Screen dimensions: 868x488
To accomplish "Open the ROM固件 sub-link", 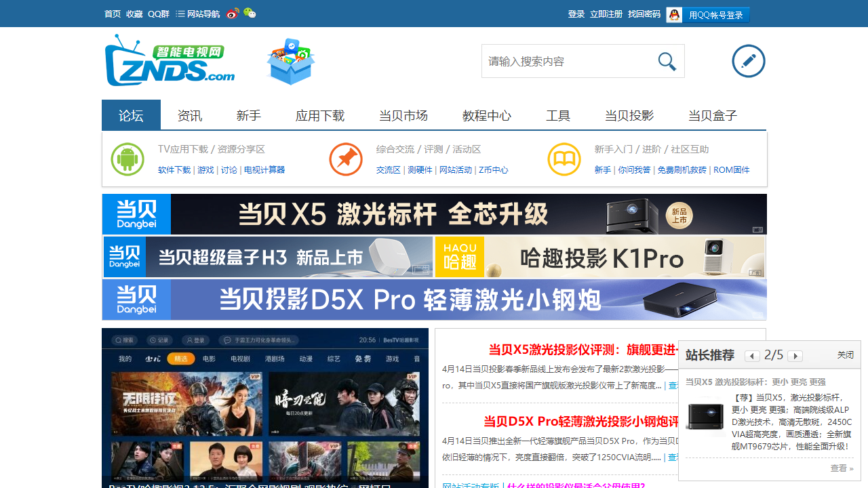I will (732, 170).
